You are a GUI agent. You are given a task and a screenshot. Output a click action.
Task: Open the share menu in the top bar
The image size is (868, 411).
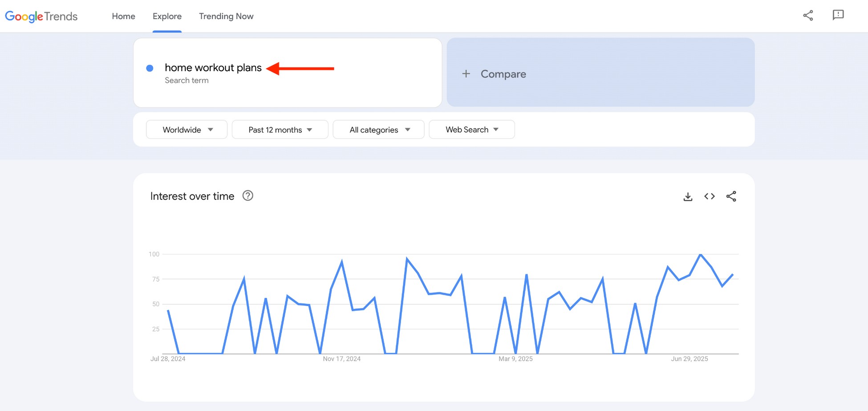coord(808,15)
